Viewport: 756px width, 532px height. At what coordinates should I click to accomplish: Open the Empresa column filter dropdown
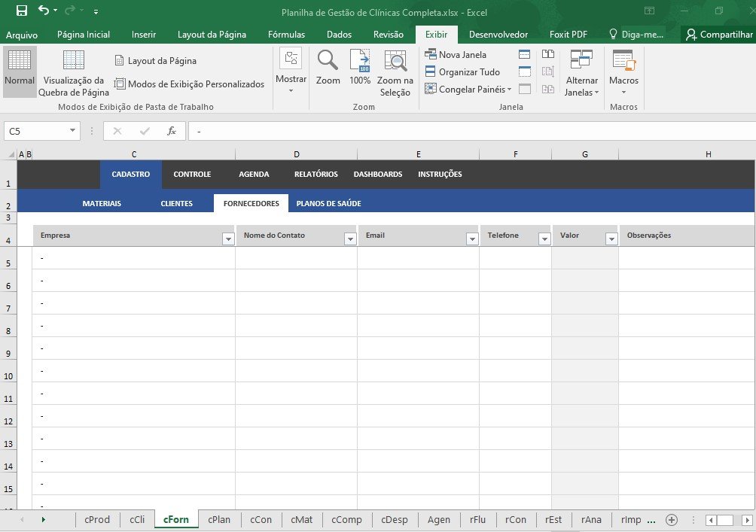pos(228,239)
